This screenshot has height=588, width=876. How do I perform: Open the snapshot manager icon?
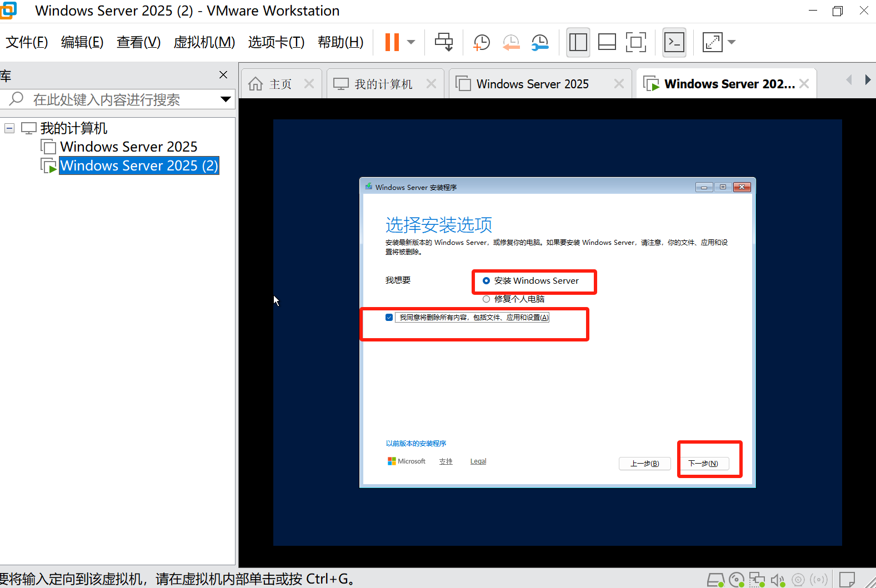click(x=539, y=42)
